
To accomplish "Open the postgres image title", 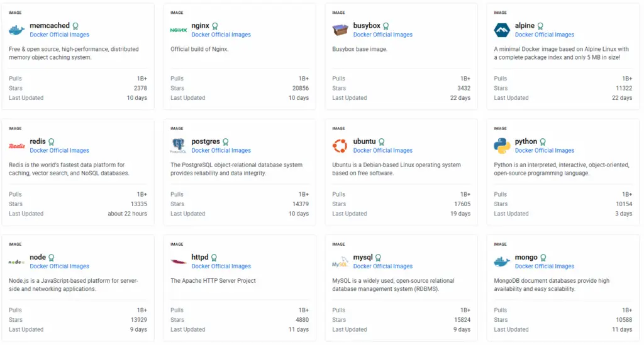I will tap(206, 141).
